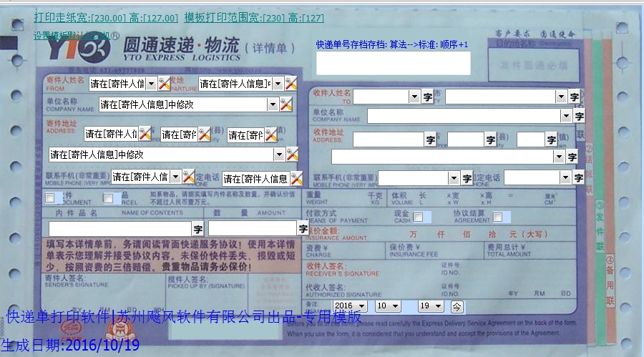The height and width of the screenshot is (357, 644).
Task: Click the 快递单号存档 algorithm label text
Action: [x=392, y=44]
